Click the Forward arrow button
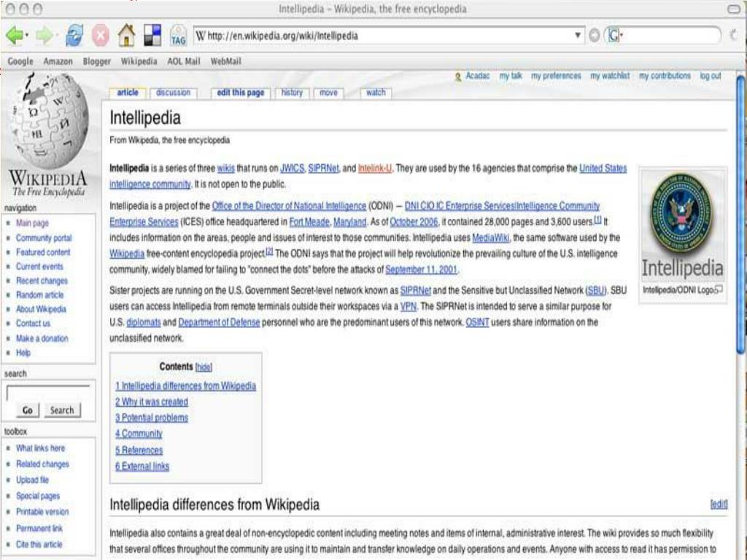747x560 pixels. [x=44, y=35]
